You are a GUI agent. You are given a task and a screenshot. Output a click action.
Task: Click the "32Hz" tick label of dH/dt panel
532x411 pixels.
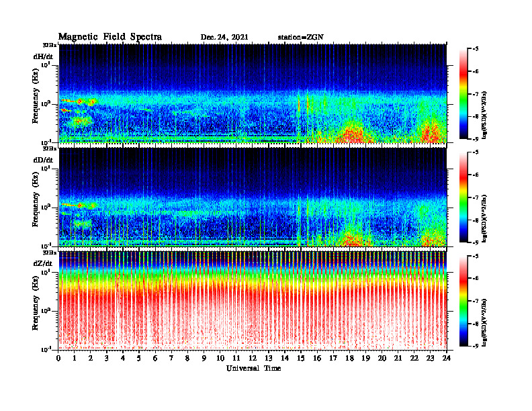(x=50, y=45)
